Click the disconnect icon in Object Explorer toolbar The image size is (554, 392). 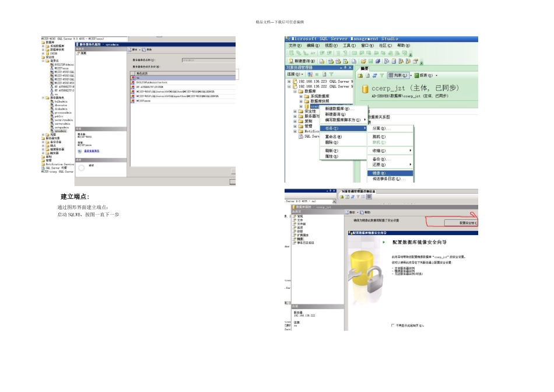(x=310, y=74)
